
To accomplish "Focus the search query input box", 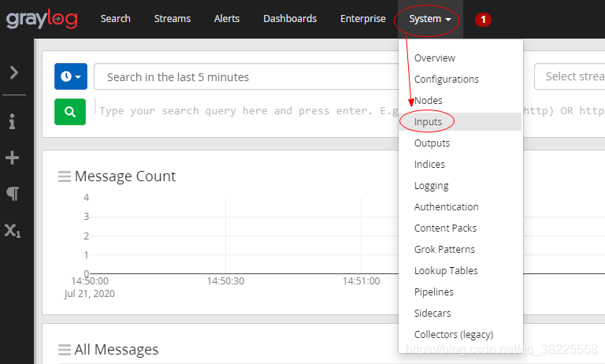I will pos(247,111).
